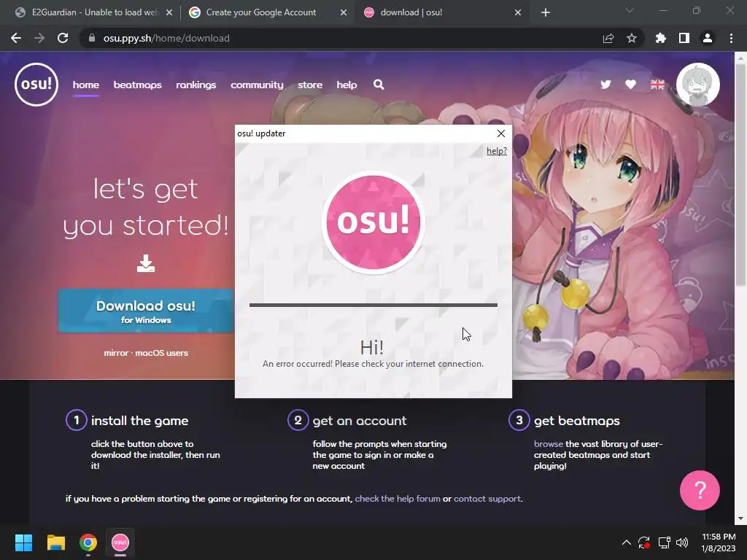Go back with browser back arrow
The image size is (747, 560).
(16, 38)
